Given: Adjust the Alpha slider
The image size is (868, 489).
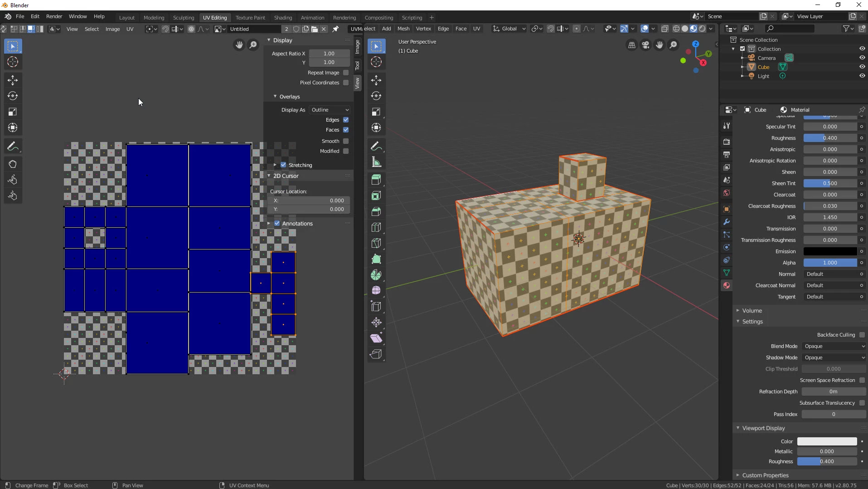Looking at the screenshot, I should click(x=830, y=263).
